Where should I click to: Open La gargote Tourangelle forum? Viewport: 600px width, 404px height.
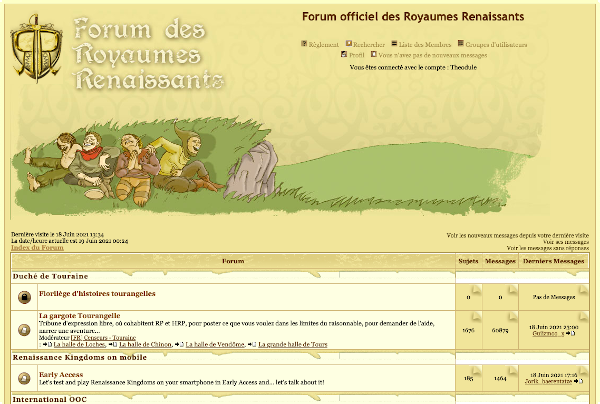[x=80, y=316]
